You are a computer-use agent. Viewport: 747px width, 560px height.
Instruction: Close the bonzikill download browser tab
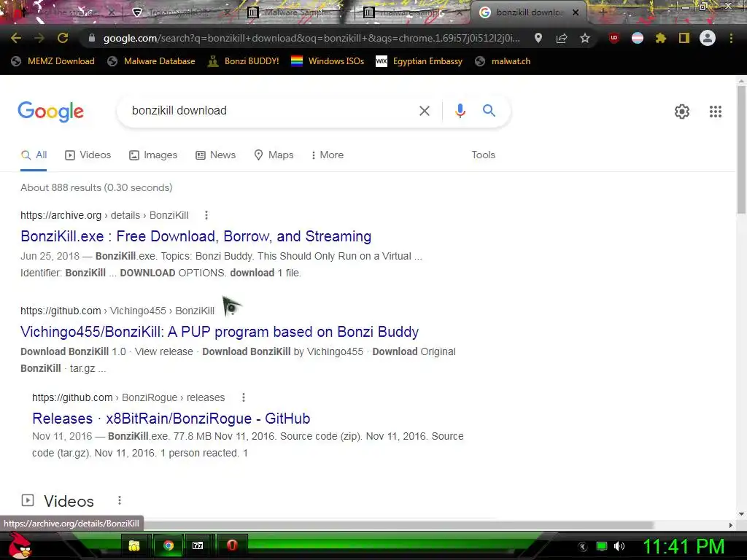[576, 13]
